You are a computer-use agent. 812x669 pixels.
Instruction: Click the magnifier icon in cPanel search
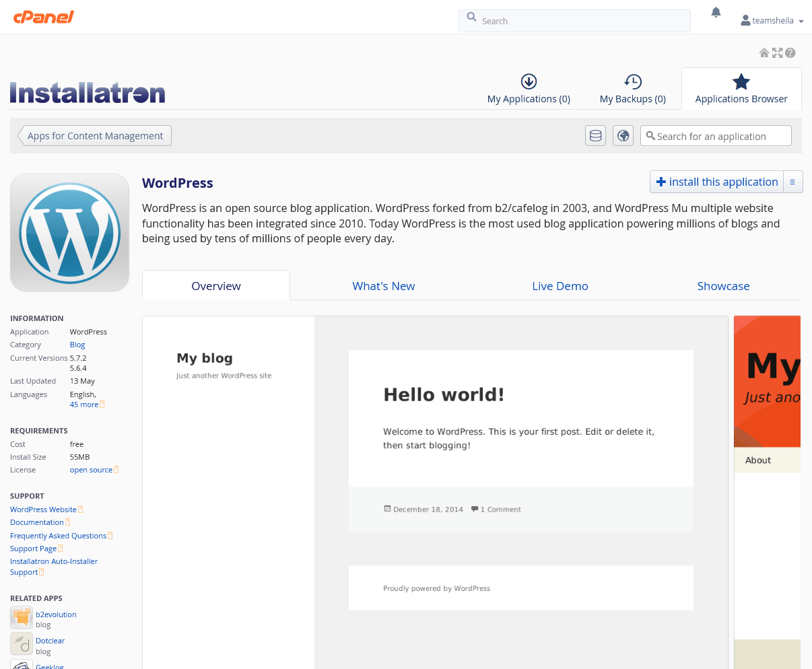pyautogui.click(x=471, y=17)
